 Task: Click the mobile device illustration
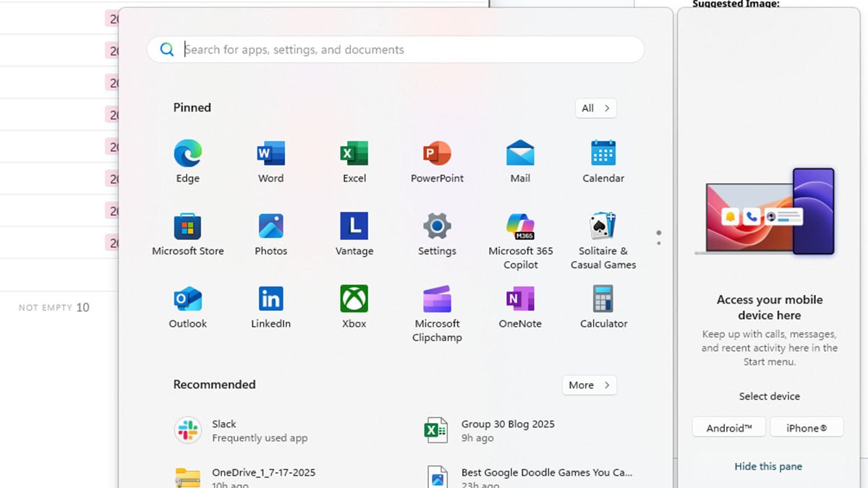pos(766,211)
